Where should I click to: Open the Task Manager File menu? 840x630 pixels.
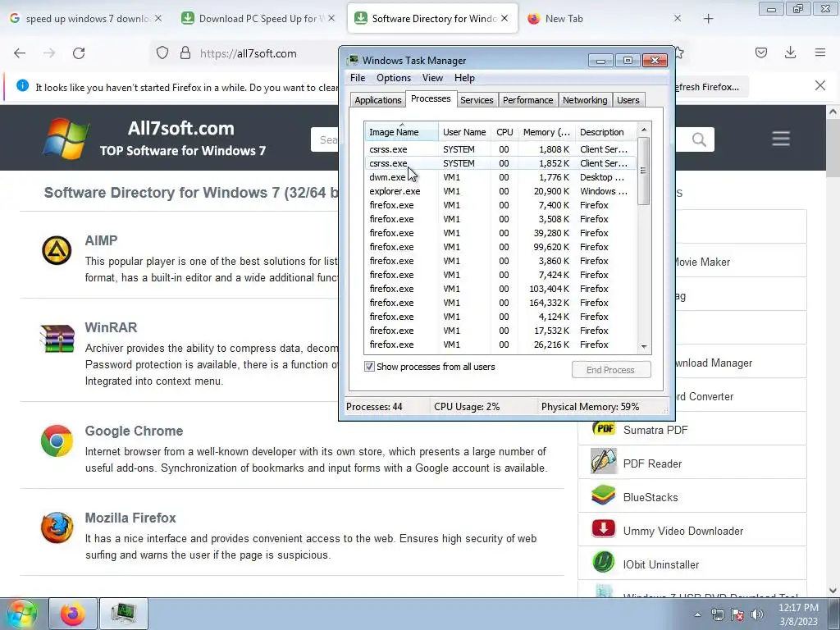click(358, 78)
